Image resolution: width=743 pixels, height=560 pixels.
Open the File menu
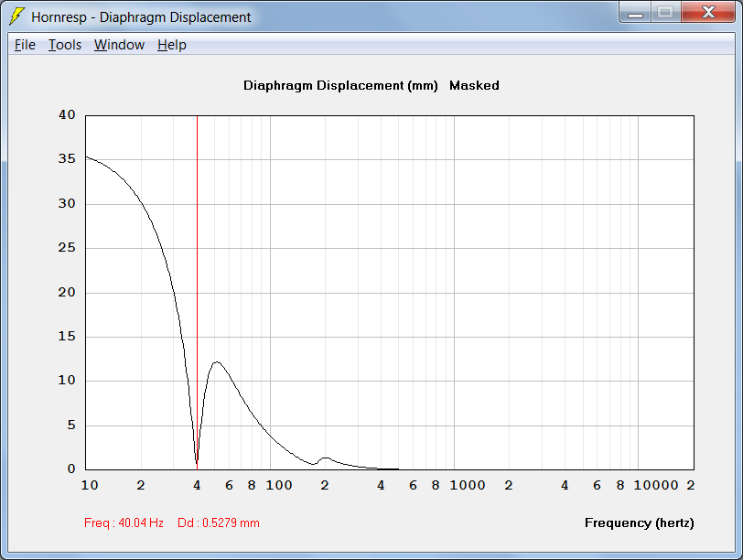(x=25, y=45)
